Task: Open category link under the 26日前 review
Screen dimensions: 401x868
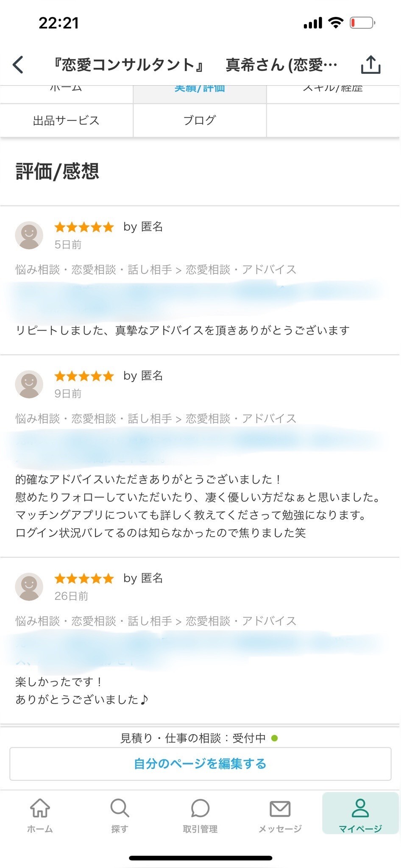Action: coord(156,621)
